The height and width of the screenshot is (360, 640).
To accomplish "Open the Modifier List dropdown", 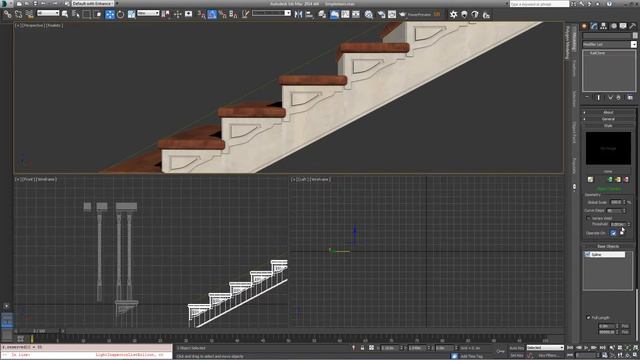I will 609,44.
